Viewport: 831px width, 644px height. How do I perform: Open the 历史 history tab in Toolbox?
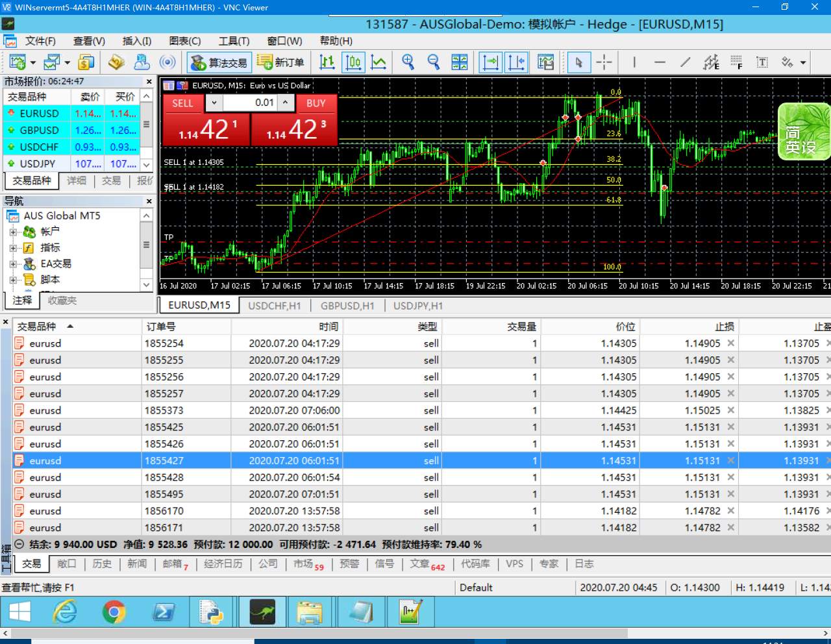(102, 564)
